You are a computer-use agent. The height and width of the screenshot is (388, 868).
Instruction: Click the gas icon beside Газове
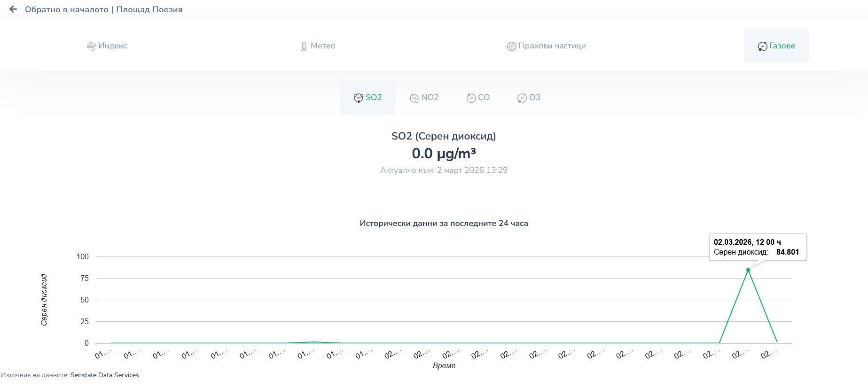pyautogui.click(x=762, y=46)
